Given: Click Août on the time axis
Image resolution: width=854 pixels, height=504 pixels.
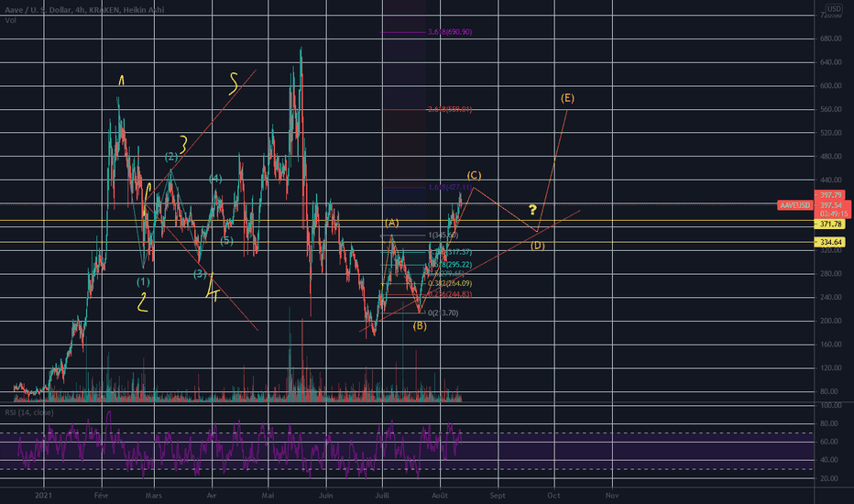Looking at the screenshot, I should click(440, 495).
